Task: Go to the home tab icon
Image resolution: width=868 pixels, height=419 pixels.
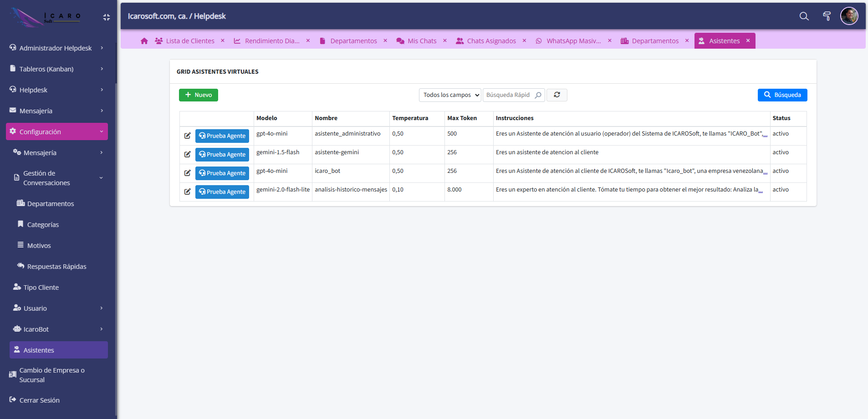Action: 144,41
